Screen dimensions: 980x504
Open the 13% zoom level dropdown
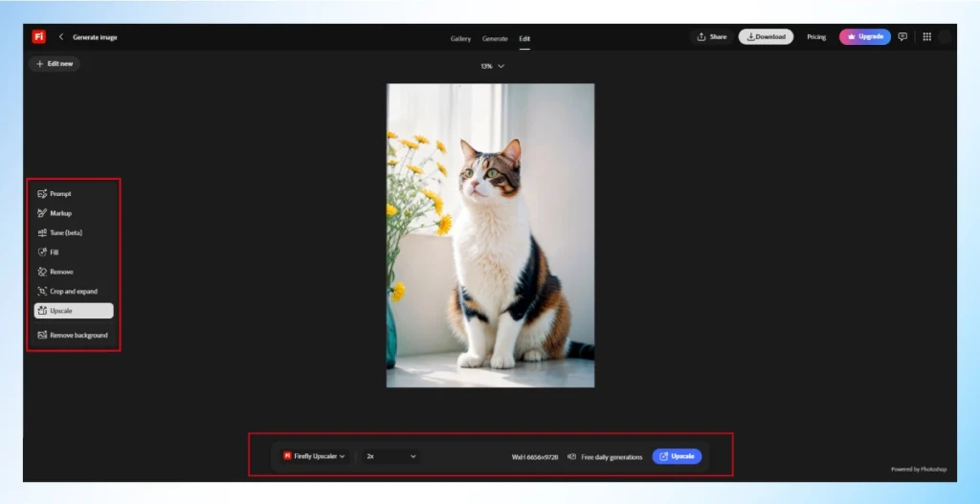click(x=492, y=66)
